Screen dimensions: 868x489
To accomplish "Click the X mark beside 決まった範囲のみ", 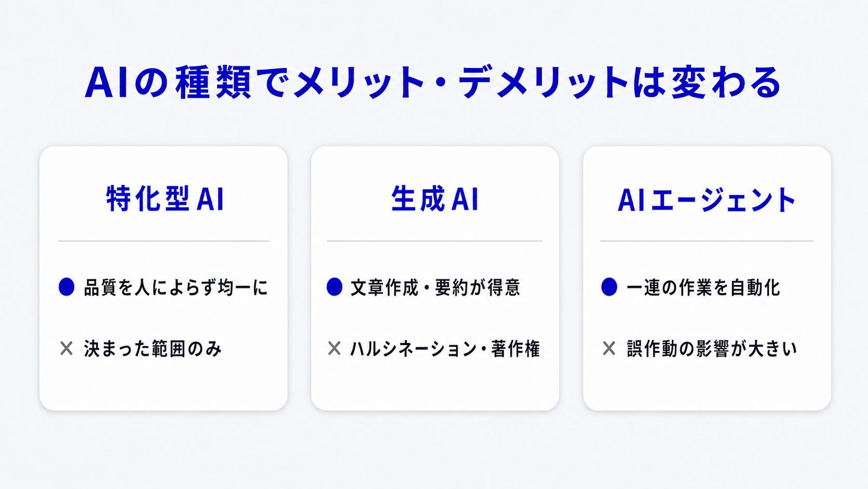I will tap(66, 348).
